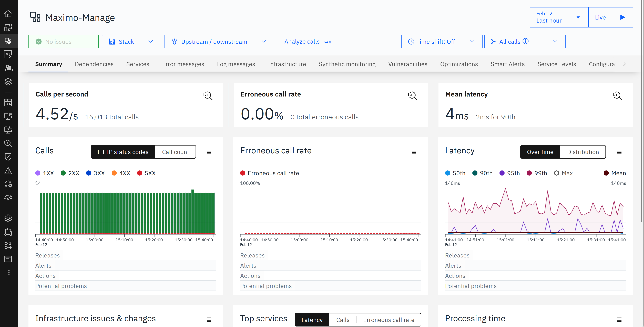
Task: Analyze Calls per second with magnifier icon
Action: click(208, 96)
